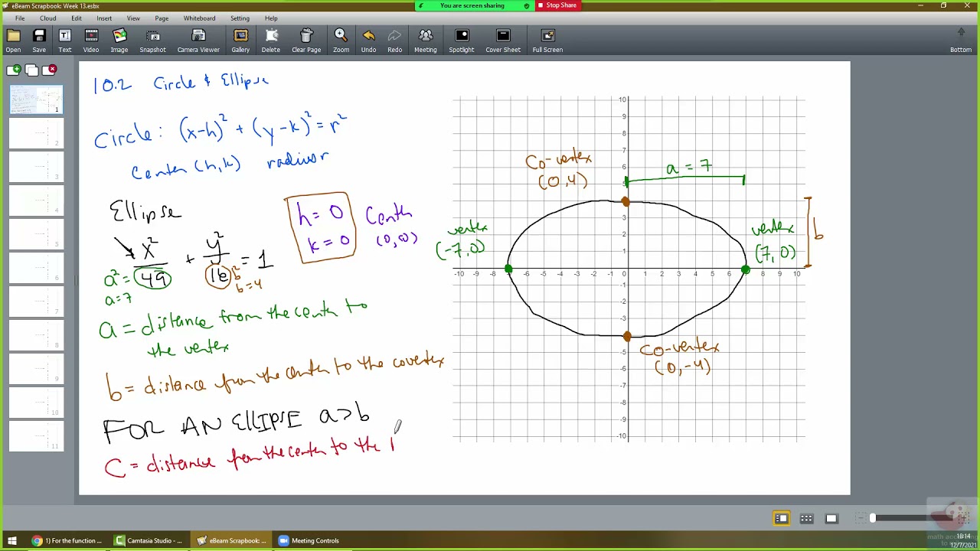The image size is (980, 551).
Task: Click the screen sharing status indicator
Action: coord(473,5)
